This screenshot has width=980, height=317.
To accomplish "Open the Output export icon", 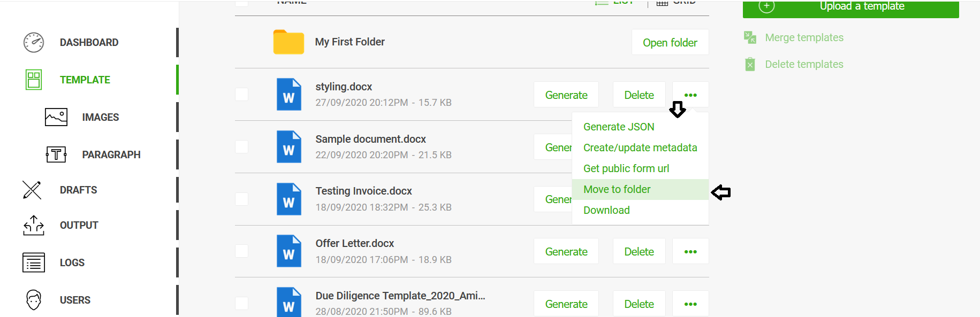I will 34,225.
